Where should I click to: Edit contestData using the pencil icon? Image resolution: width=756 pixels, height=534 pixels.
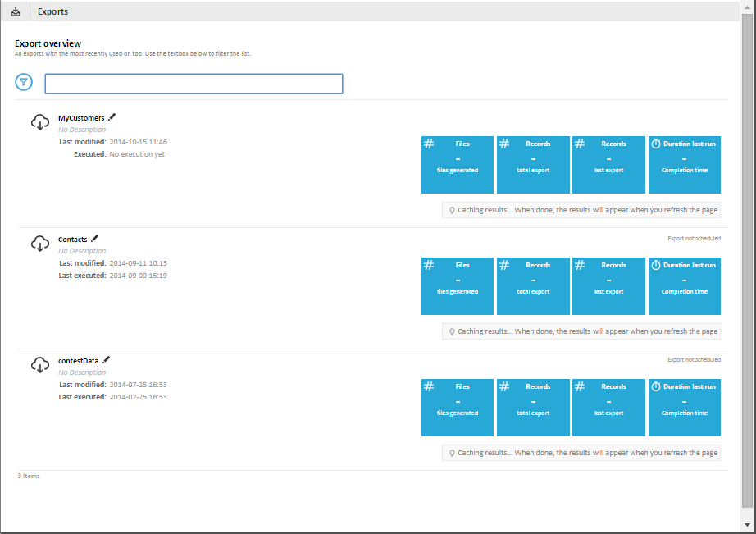coord(106,360)
